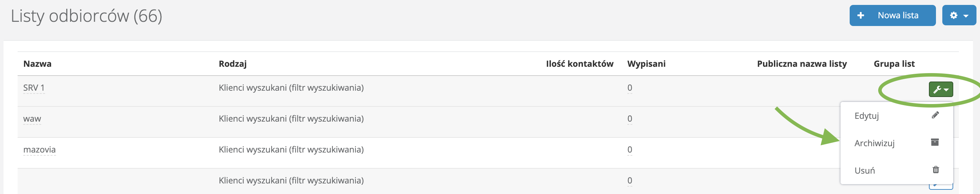Click the pencil icon beside Edytuj
This screenshot has width=980, height=194.
click(x=935, y=115)
